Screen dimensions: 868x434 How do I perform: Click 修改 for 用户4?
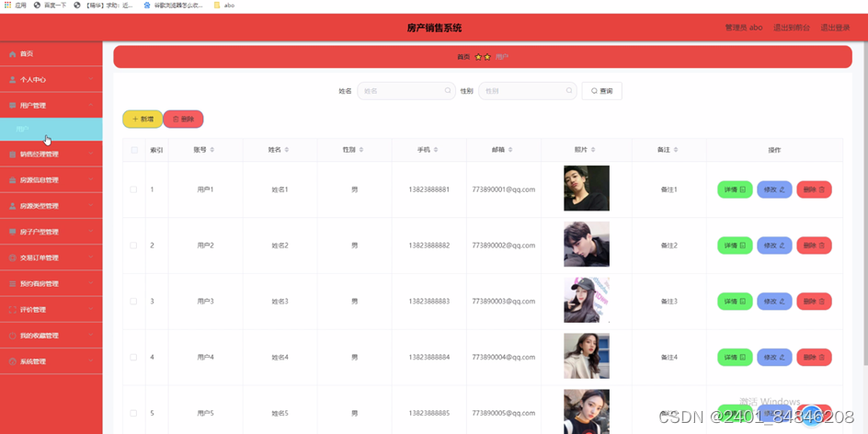click(x=774, y=357)
